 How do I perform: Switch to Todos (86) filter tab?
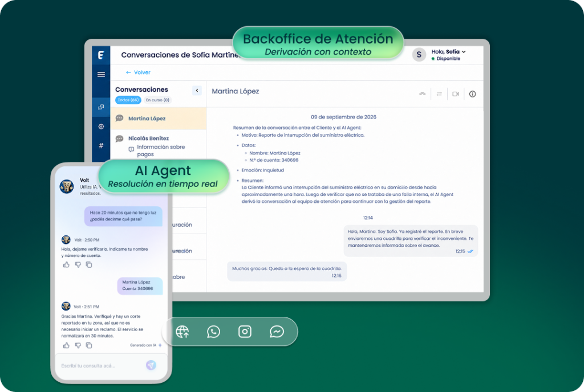[x=128, y=100]
